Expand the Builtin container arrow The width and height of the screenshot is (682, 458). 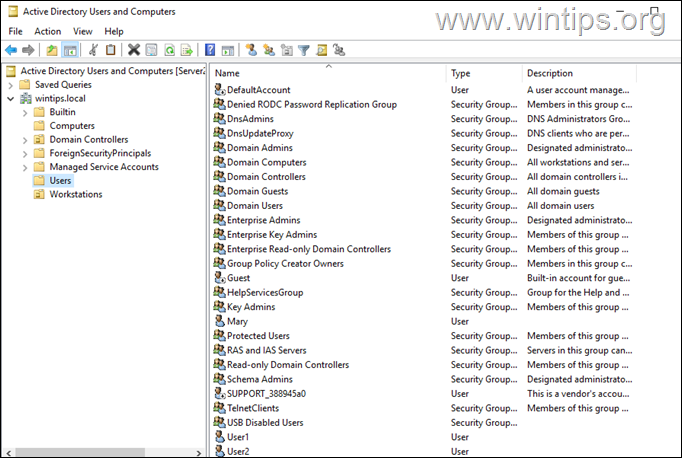[24, 112]
